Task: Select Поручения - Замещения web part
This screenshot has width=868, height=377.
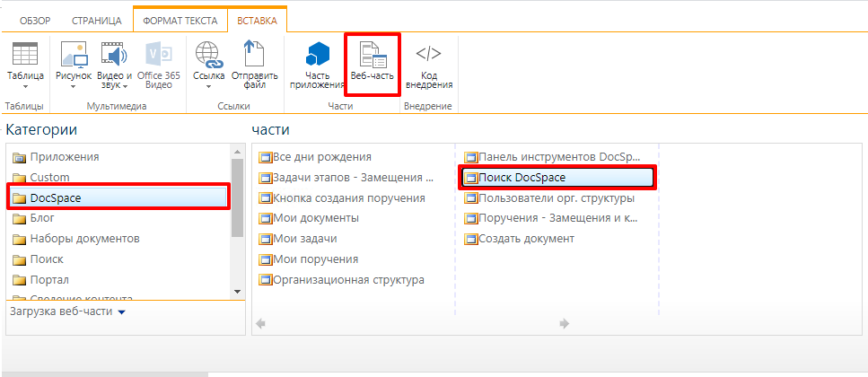Action: (x=551, y=218)
